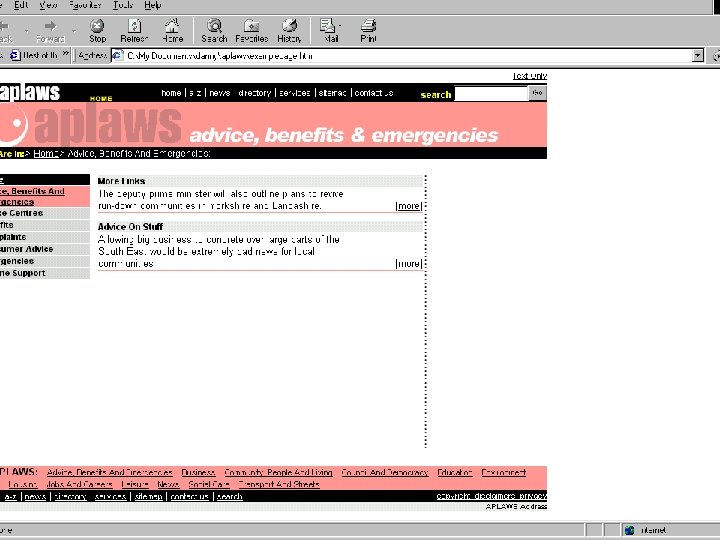This screenshot has height=540, width=720.
Task: Click the top nav news link
Action: 219,93
